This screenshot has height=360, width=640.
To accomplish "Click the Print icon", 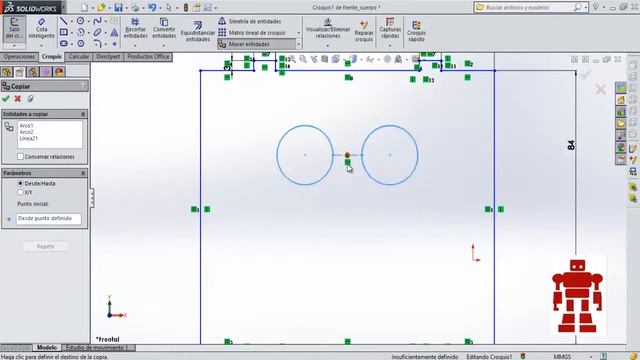I will pos(135,7).
